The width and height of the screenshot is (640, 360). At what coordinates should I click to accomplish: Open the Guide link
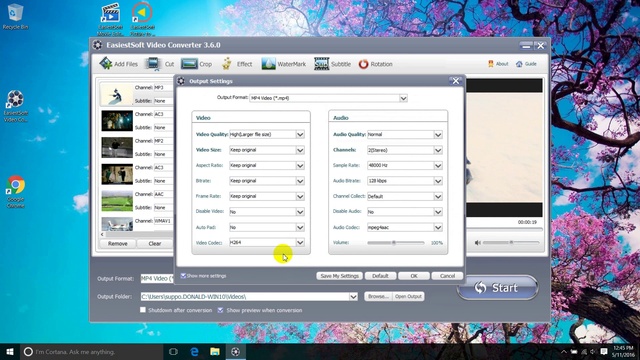526,64
